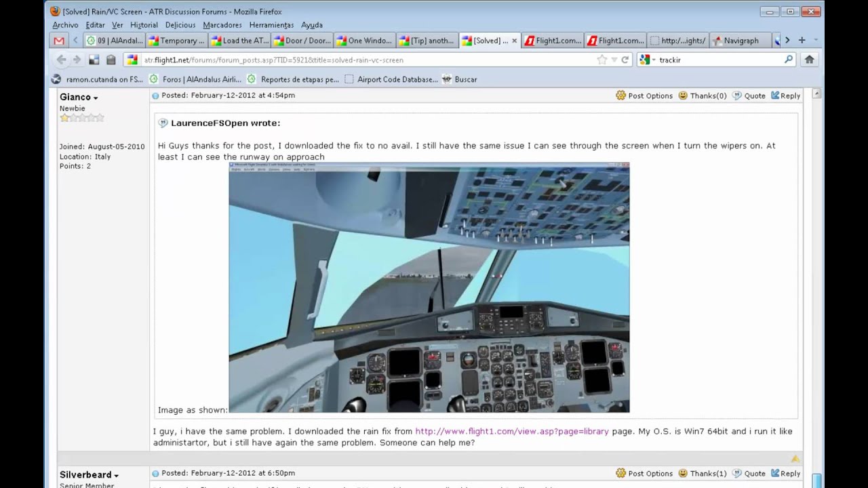Open the Ayuda menu
The height and width of the screenshot is (488, 868).
pyautogui.click(x=312, y=25)
